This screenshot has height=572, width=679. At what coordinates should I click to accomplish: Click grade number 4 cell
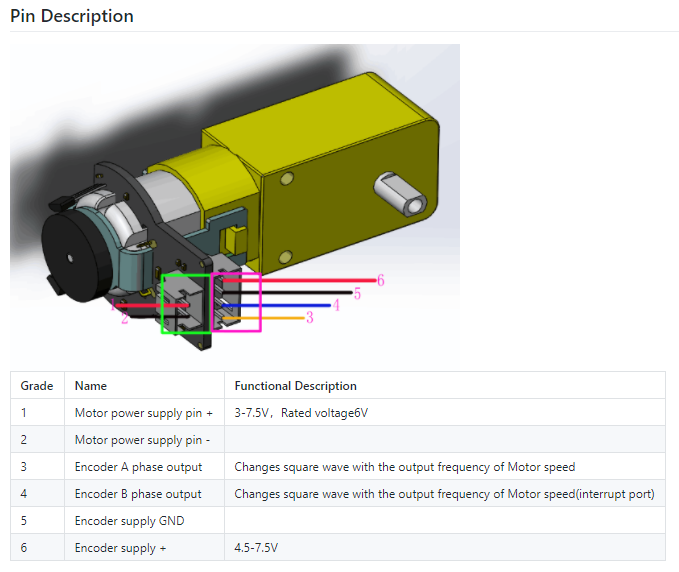(x=37, y=494)
